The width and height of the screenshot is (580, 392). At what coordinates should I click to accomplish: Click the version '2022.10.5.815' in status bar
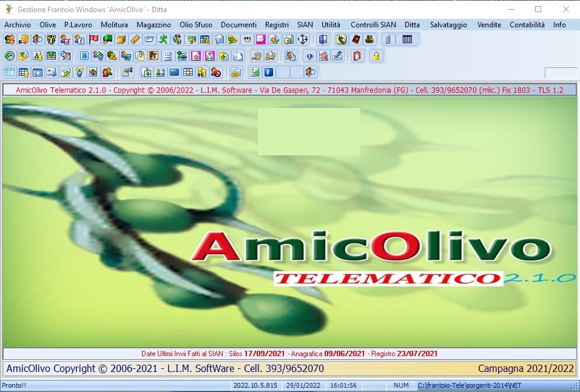tap(255, 385)
